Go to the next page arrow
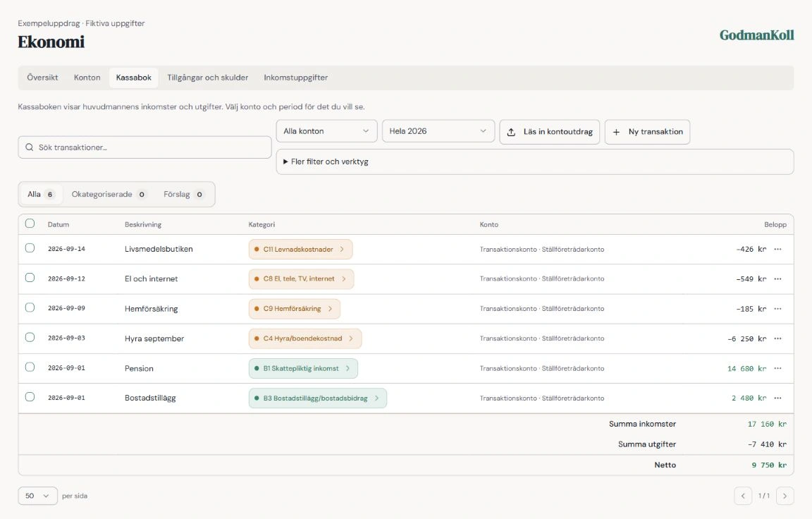The image size is (812, 519). (785, 496)
